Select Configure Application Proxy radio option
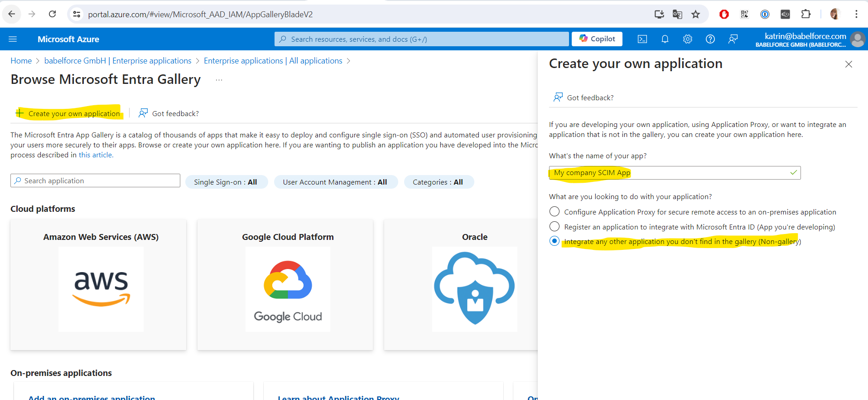The image size is (868, 400). coord(555,211)
